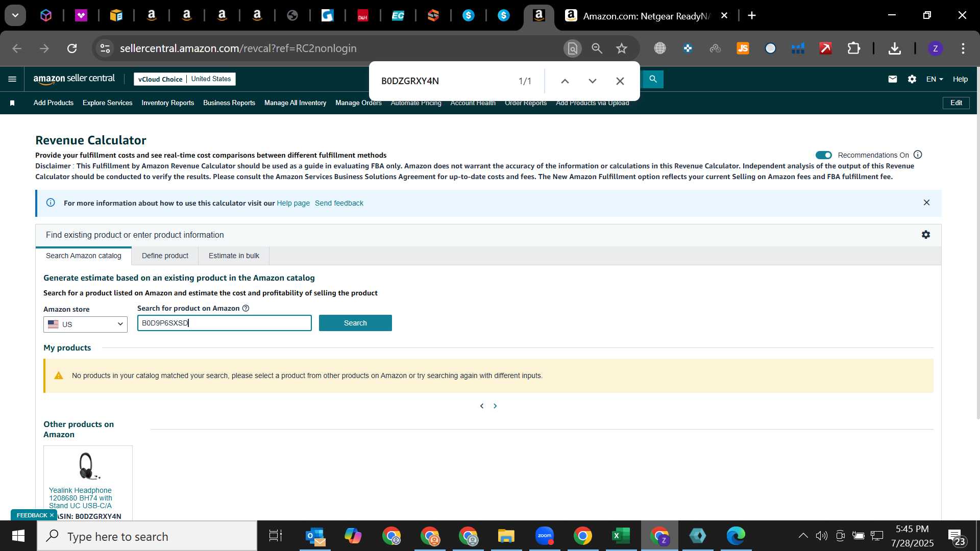Expand the browser tab search dropdown
Image resolution: width=980 pixels, height=551 pixels.
[15, 15]
